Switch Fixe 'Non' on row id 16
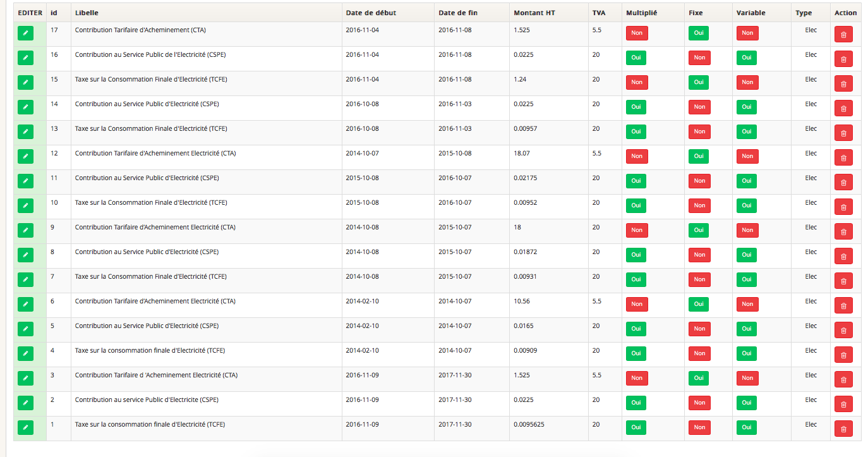This screenshot has height=457, width=868. (699, 58)
